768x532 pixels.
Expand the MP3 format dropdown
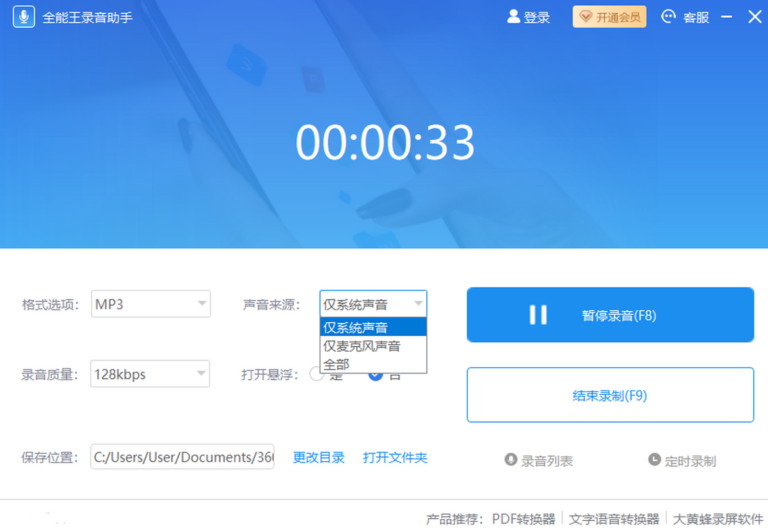[x=202, y=303]
